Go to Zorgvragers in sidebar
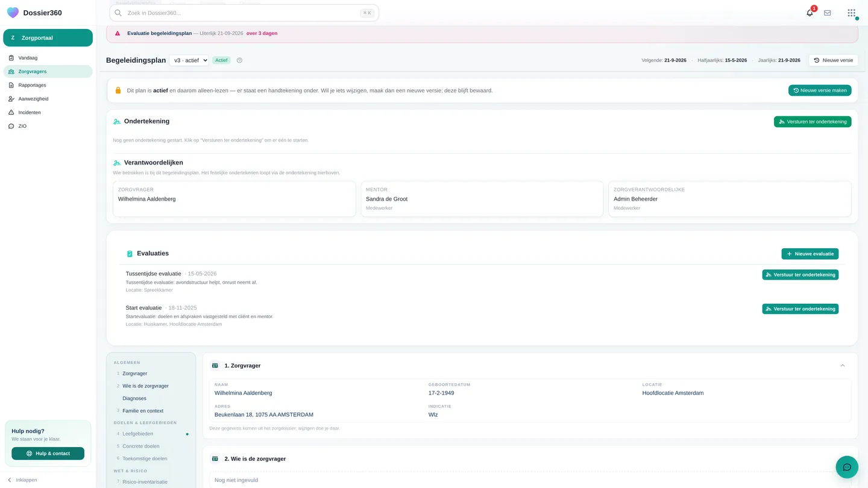 48,72
